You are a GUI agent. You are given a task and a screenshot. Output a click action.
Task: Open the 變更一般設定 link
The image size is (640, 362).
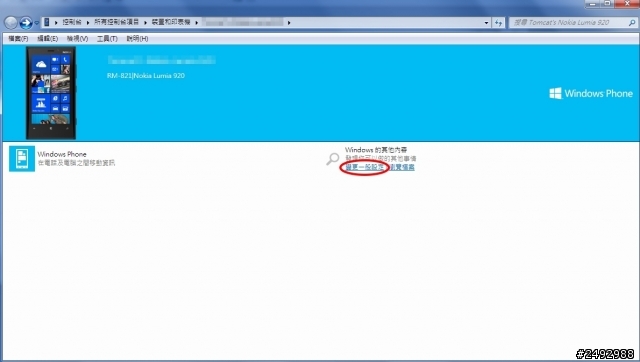(364, 167)
